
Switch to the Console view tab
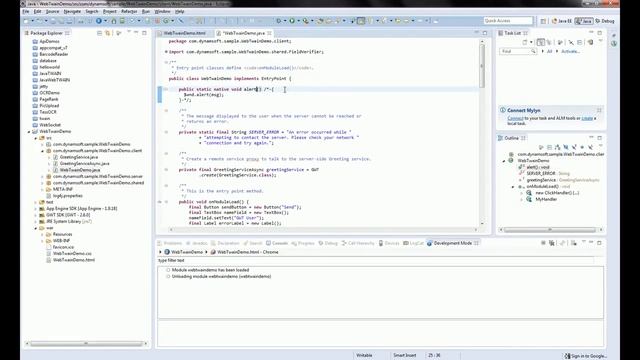278,243
